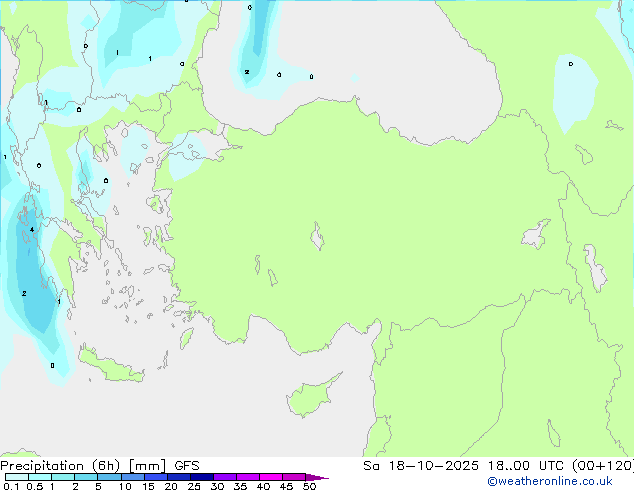The height and width of the screenshot is (490, 634).
Task: Click the '40' legend scale label
Action: click(263, 486)
